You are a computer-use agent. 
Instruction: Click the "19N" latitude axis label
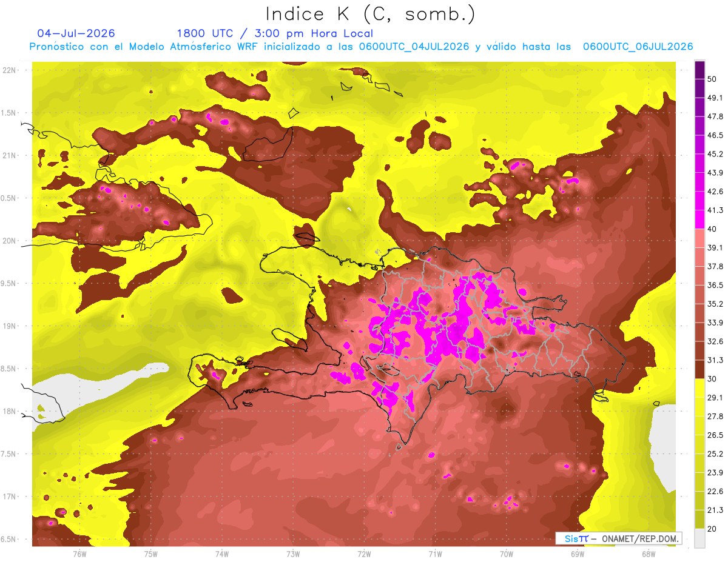click(10, 326)
